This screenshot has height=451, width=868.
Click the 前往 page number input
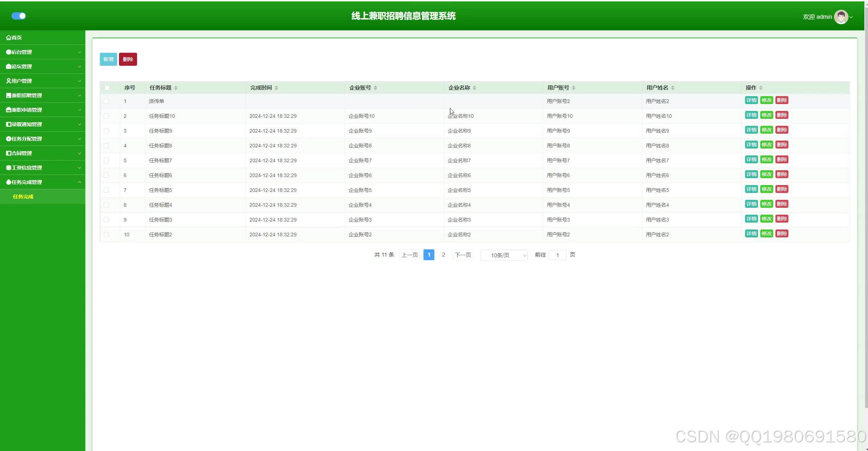[557, 255]
